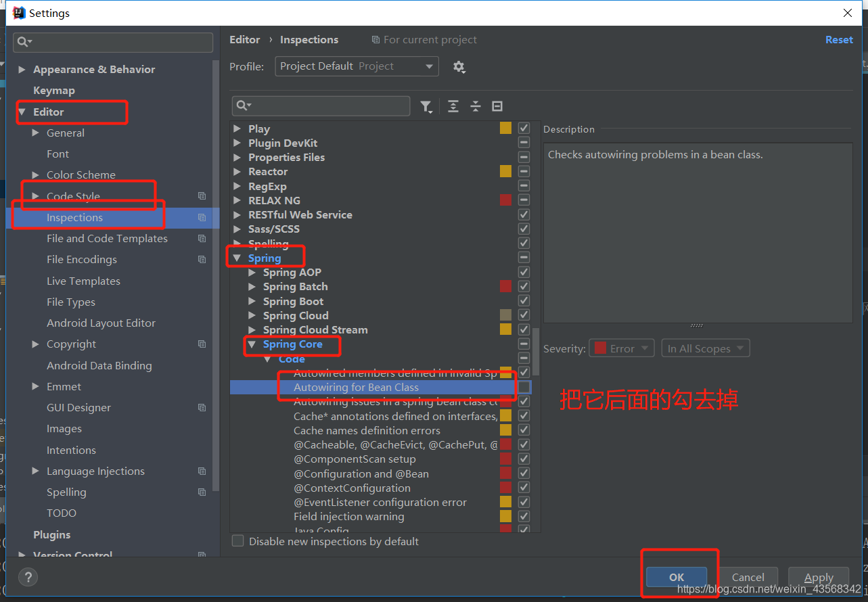This screenshot has width=868, height=602.
Task: Uncheck the Autowiring for Bean Class checkbox
Action: coord(524,387)
